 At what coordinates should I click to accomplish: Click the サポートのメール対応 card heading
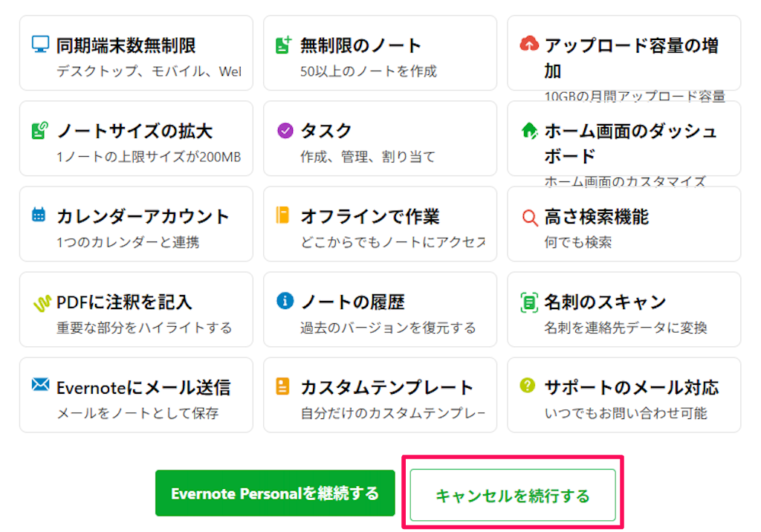pyautogui.click(x=631, y=387)
